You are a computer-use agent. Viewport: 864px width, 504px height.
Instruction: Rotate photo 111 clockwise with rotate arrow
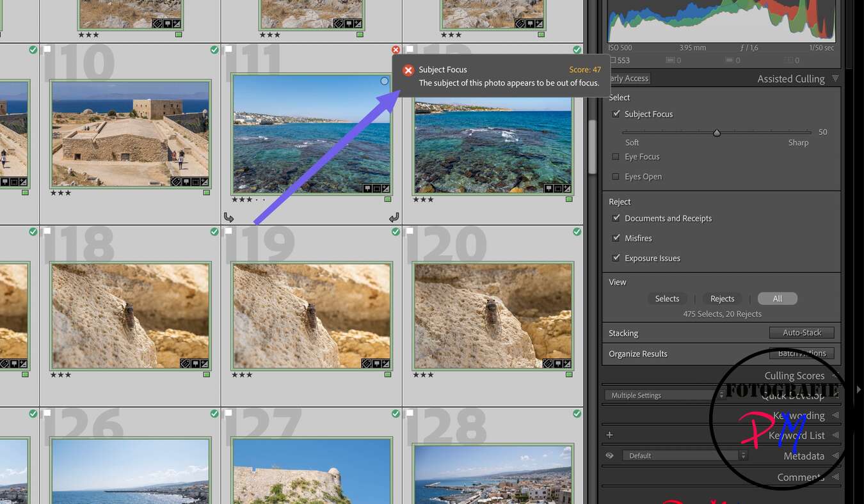tap(394, 217)
